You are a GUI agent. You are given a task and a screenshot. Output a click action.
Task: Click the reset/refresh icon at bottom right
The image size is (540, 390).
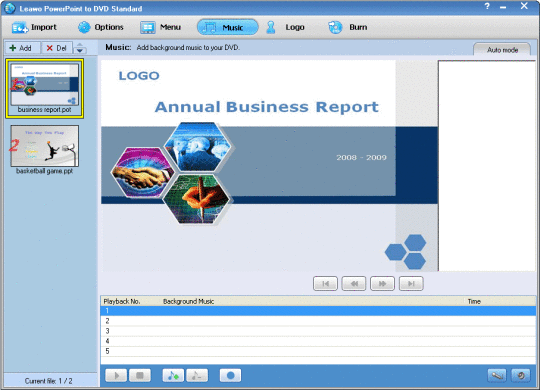click(521, 376)
